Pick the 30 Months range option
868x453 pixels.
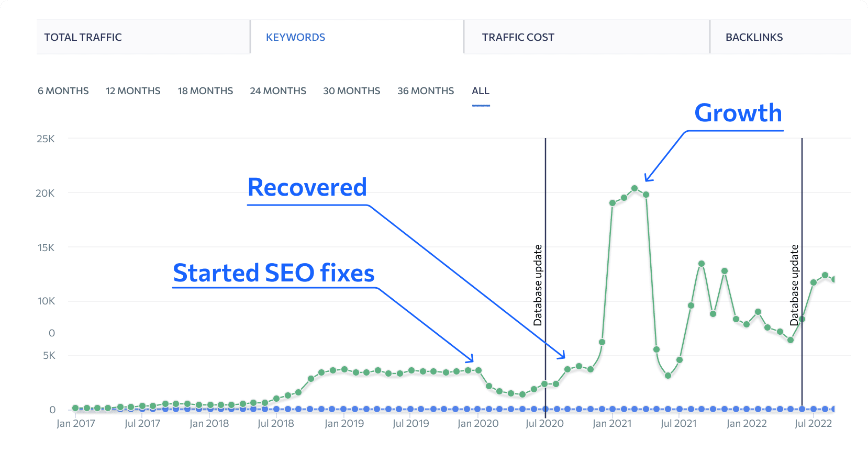[x=351, y=90]
